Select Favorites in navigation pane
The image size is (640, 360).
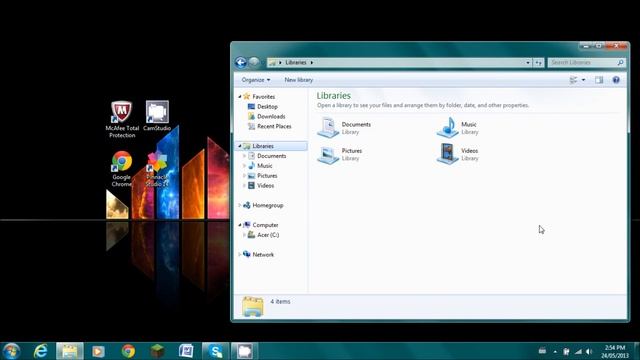(263, 97)
